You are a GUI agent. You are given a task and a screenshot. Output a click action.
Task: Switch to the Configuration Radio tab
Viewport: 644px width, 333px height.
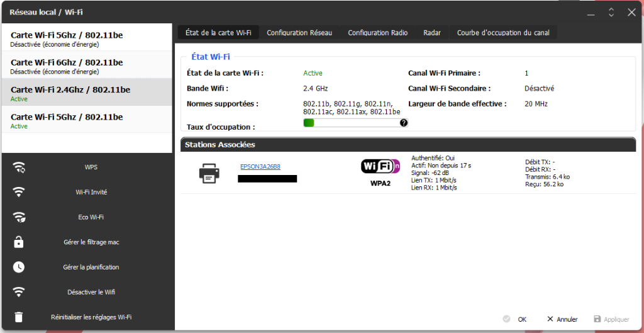pyautogui.click(x=377, y=33)
